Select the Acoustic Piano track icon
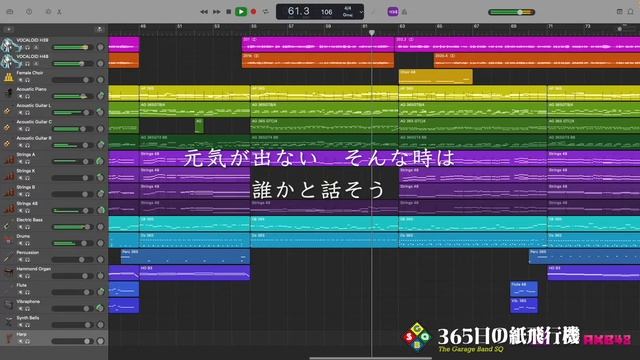Viewport: 640px width, 360px height. [x=8, y=93]
